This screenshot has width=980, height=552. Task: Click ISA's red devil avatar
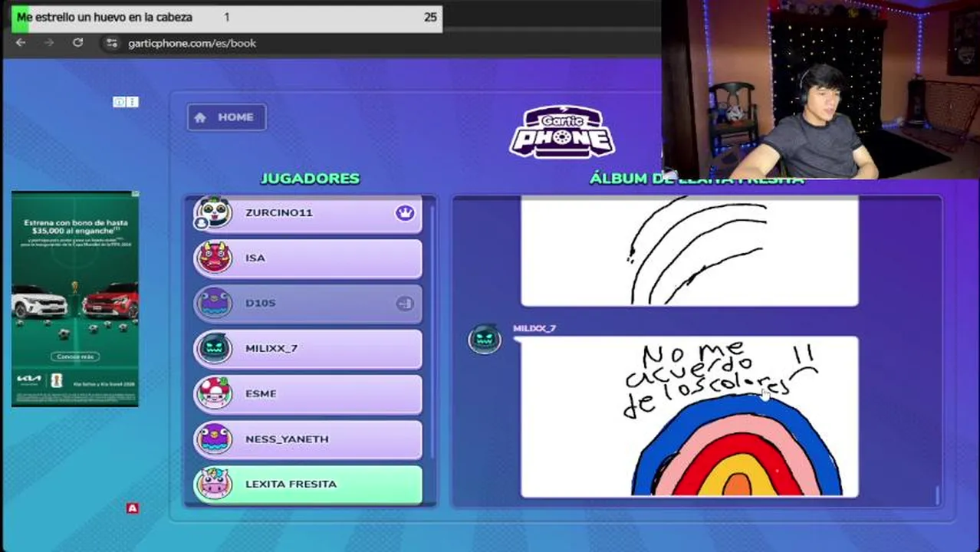215,258
